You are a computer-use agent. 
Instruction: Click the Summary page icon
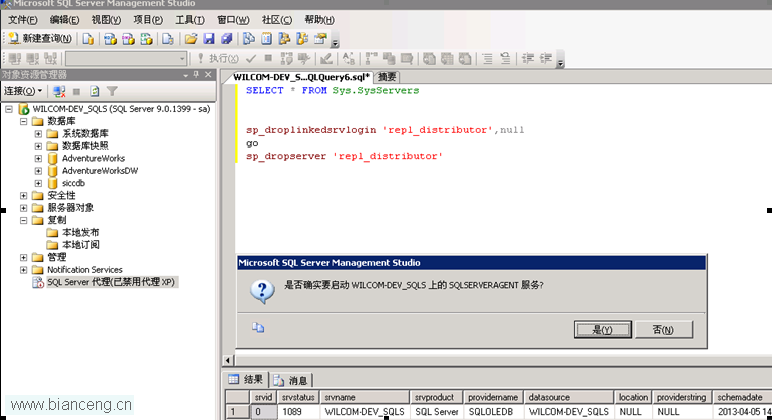point(266,38)
